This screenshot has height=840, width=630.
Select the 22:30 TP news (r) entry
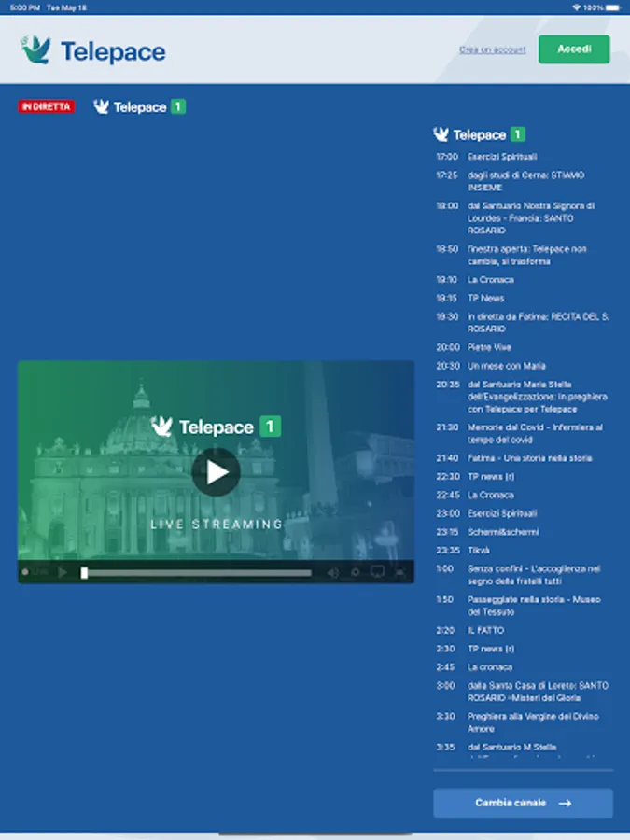(523, 476)
